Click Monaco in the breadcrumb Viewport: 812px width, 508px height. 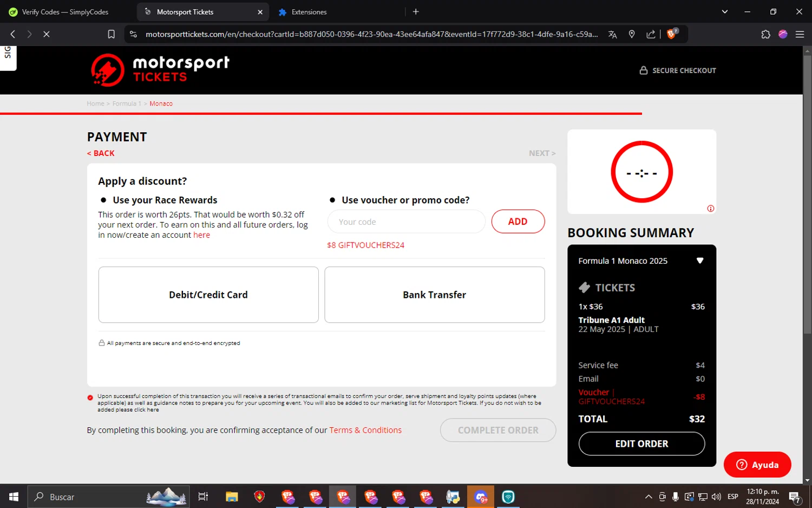(161, 103)
